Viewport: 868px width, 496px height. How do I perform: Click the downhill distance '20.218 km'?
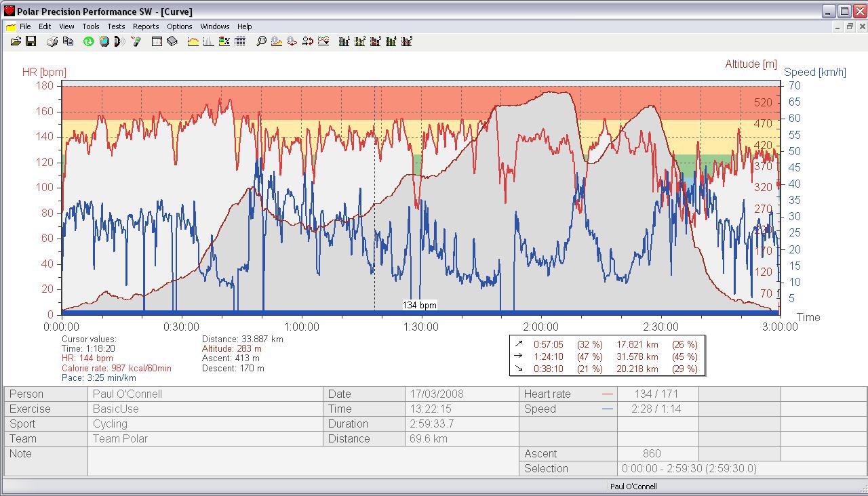[x=637, y=369]
